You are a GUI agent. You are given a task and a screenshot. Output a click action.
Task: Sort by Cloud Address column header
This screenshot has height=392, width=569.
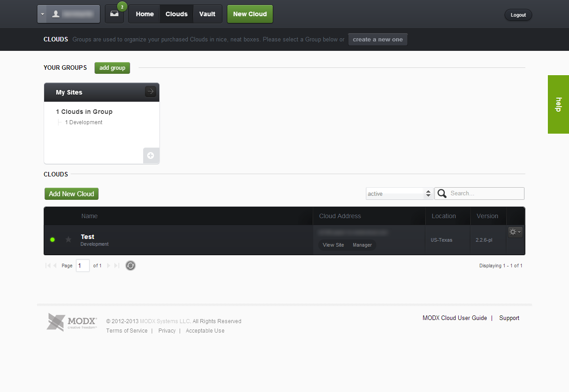point(340,216)
